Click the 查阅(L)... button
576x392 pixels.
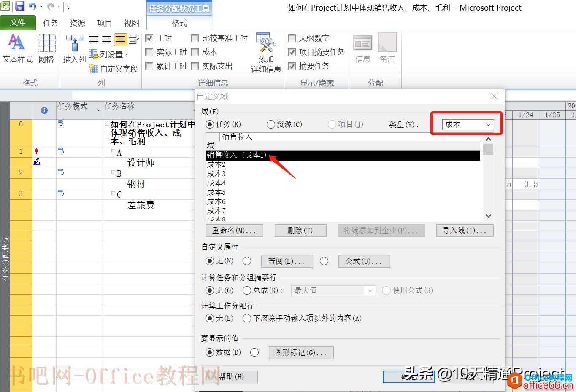click(287, 261)
